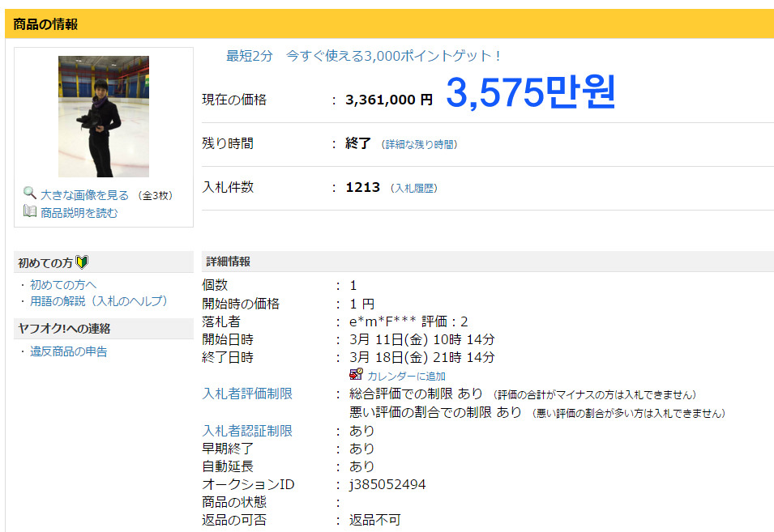Open 初めての方へ link
Image resolution: width=774 pixels, height=532 pixels.
coord(63,285)
